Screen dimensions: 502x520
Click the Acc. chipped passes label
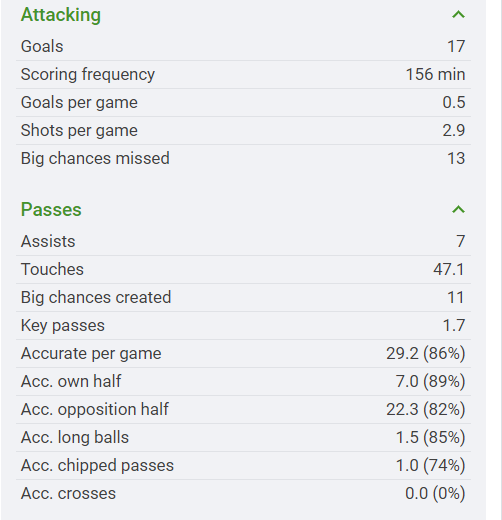pos(97,465)
